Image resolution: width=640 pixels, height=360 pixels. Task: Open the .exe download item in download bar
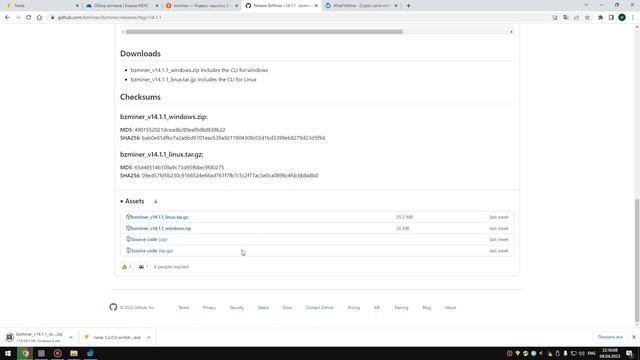[x=112, y=337]
